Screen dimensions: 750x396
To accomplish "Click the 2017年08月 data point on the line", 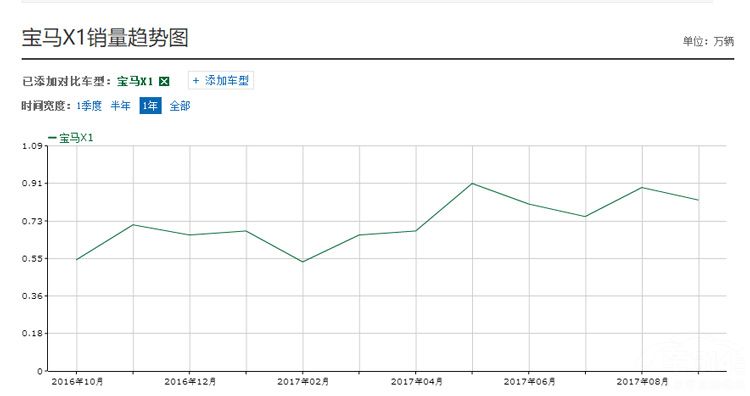I will [642, 187].
